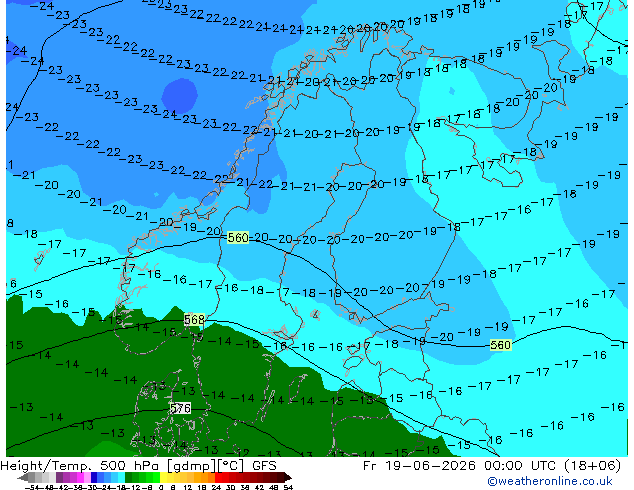
Task: Click the (18+06) run offset text
Action: [592, 466]
